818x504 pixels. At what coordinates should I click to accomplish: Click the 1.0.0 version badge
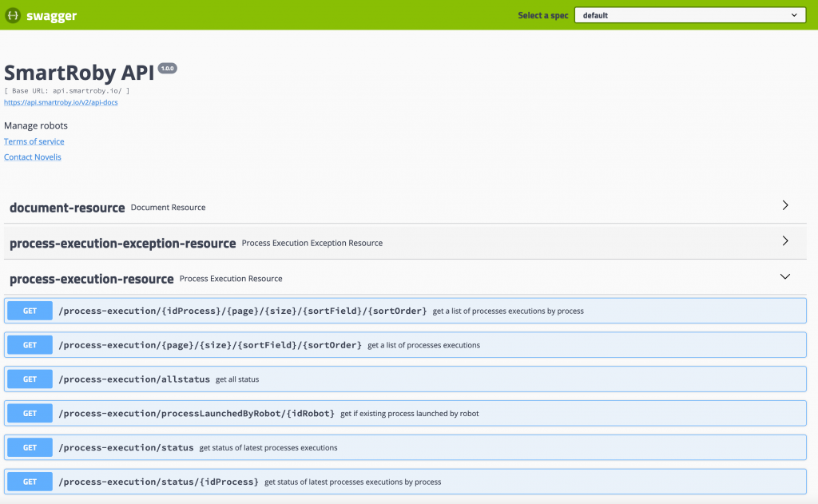point(168,69)
